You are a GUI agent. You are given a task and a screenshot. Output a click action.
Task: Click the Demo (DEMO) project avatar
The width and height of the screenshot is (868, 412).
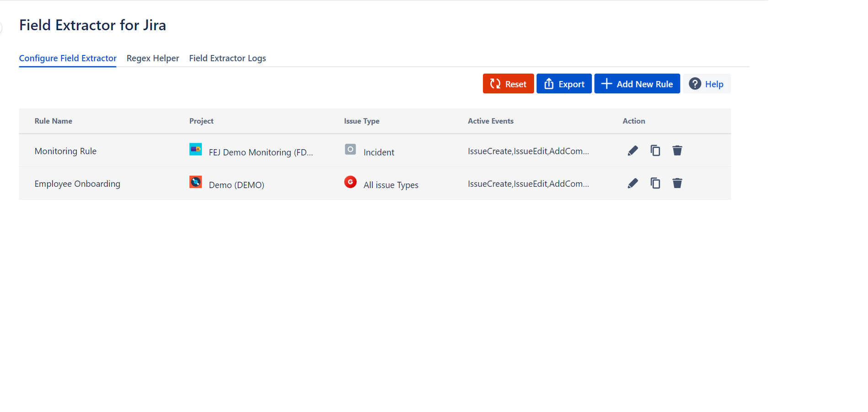[196, 182]
